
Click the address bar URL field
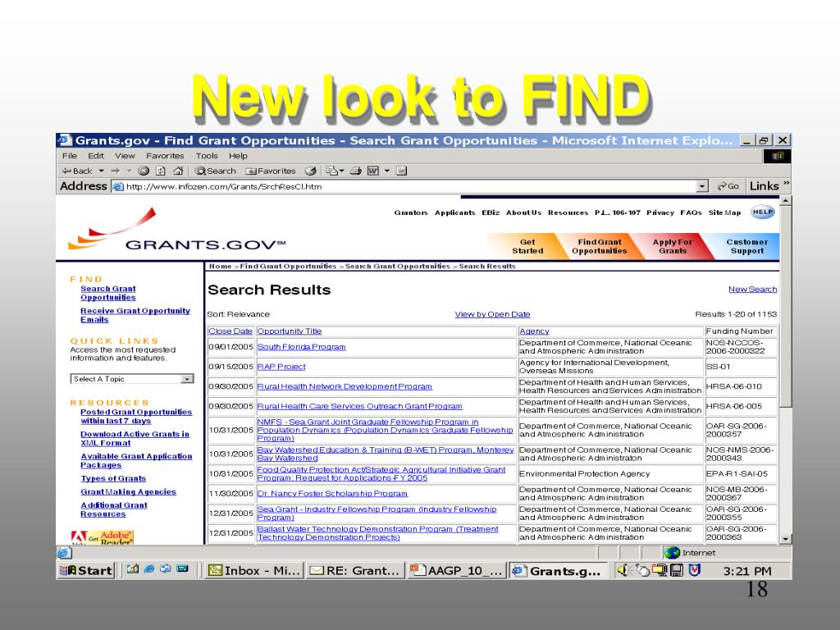pyautogui.click(x=404, y=186)
